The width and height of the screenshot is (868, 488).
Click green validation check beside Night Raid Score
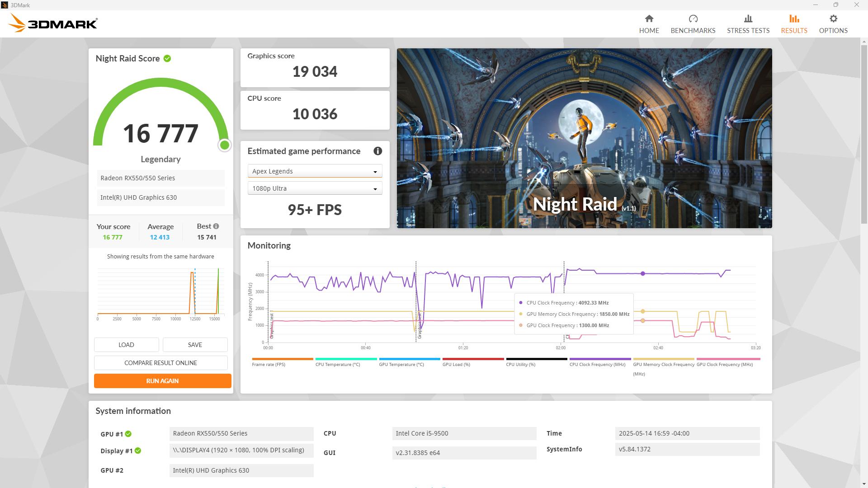coord(167,59)
